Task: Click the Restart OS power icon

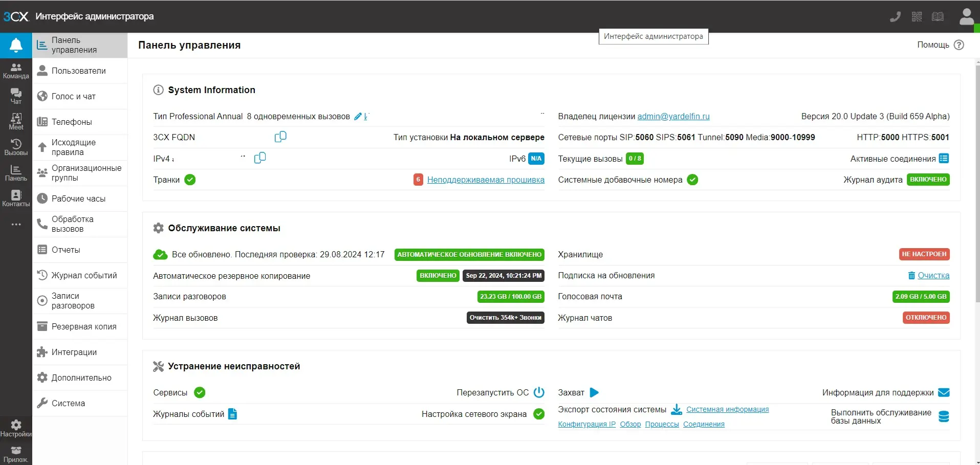Action: coord(539,392)
